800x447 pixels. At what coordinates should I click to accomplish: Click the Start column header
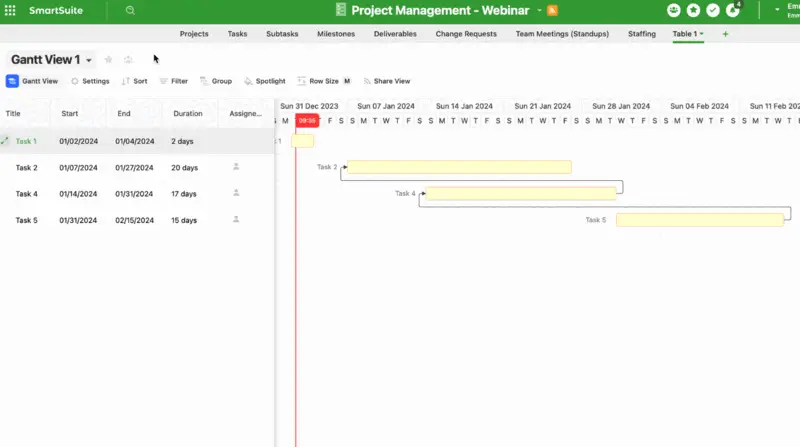70,113
